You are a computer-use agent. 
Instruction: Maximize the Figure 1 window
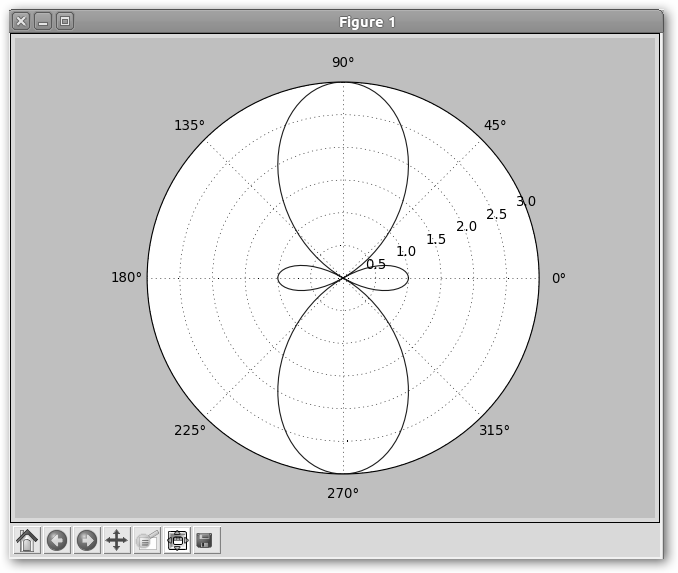click(65, 21)
